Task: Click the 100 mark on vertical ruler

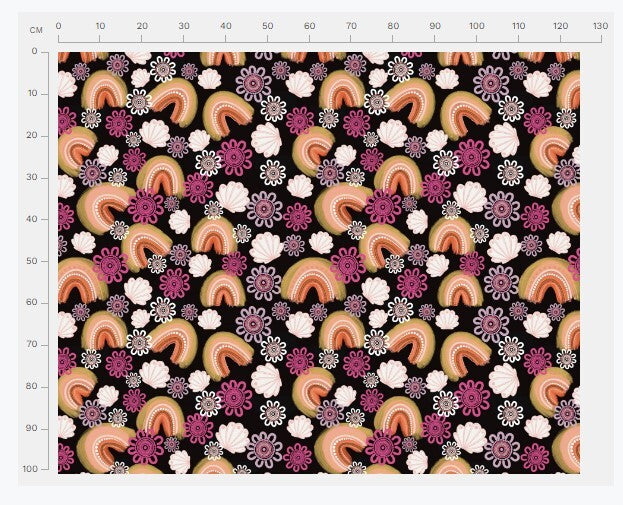Action: click(x=30, y=469)
